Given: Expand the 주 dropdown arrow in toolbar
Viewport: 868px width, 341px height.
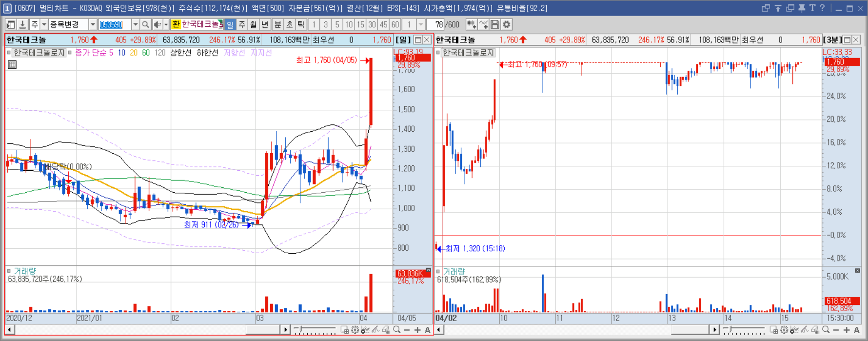Looking at the screenshot, I should tap(44, 24).
